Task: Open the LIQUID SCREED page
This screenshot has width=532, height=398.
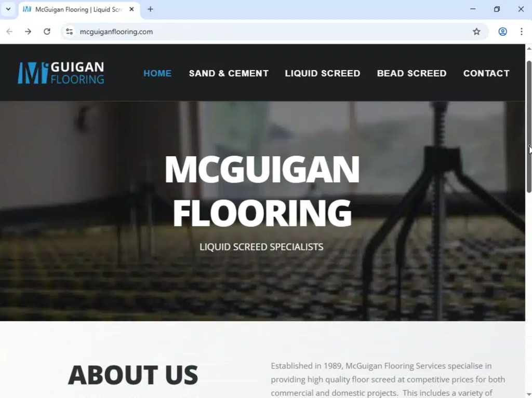Action: pos(322,73)
